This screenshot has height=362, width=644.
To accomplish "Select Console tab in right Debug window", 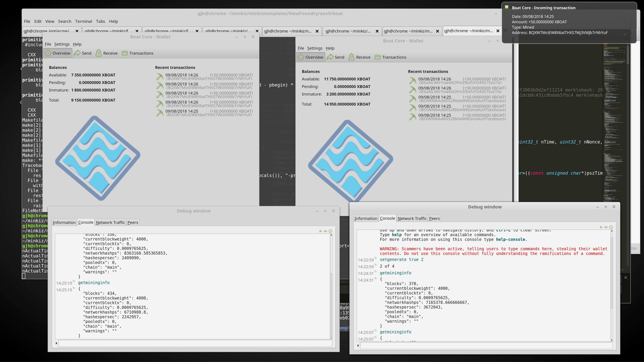I will pos(388,218).
